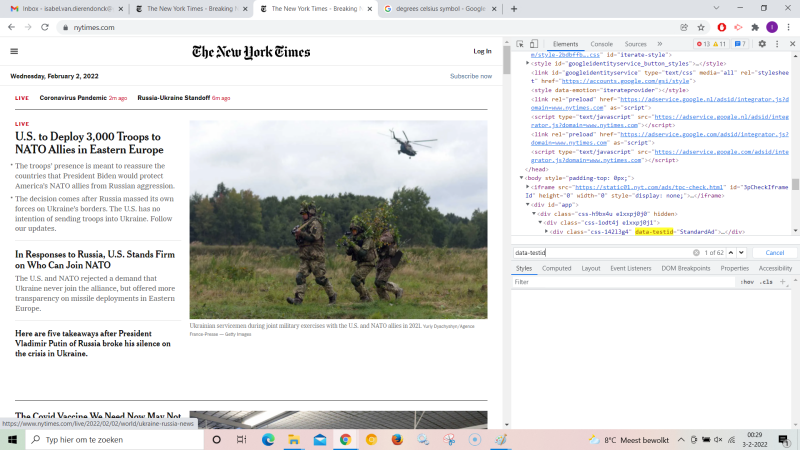This screenshot has height=450, width=800.
Task: Cancel the DevTools element search
Action: click(x=774, y=253)
